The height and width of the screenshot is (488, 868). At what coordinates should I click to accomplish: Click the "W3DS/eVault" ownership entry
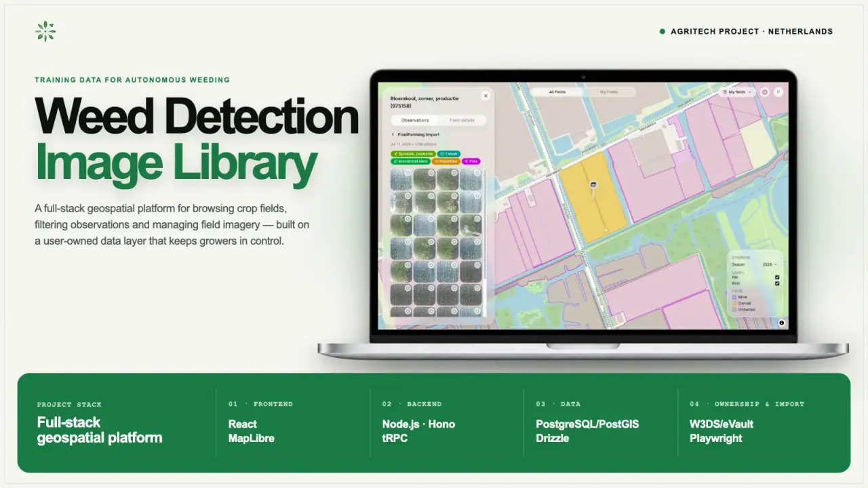(722, 424)
